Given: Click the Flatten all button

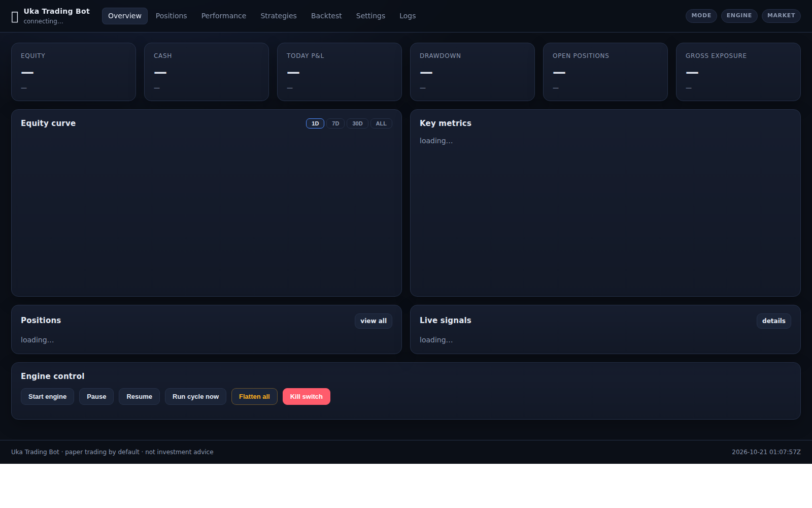Looking at the screenshot, I should 254,397.
